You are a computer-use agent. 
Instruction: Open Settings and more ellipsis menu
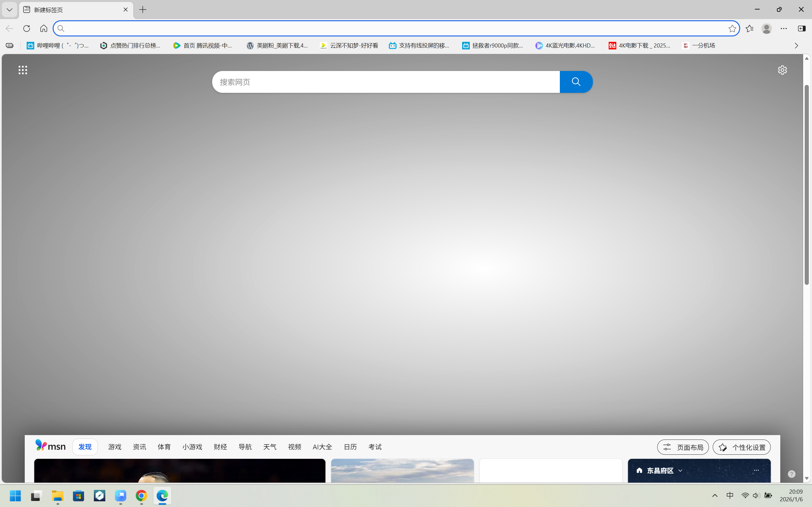(783, 29)
